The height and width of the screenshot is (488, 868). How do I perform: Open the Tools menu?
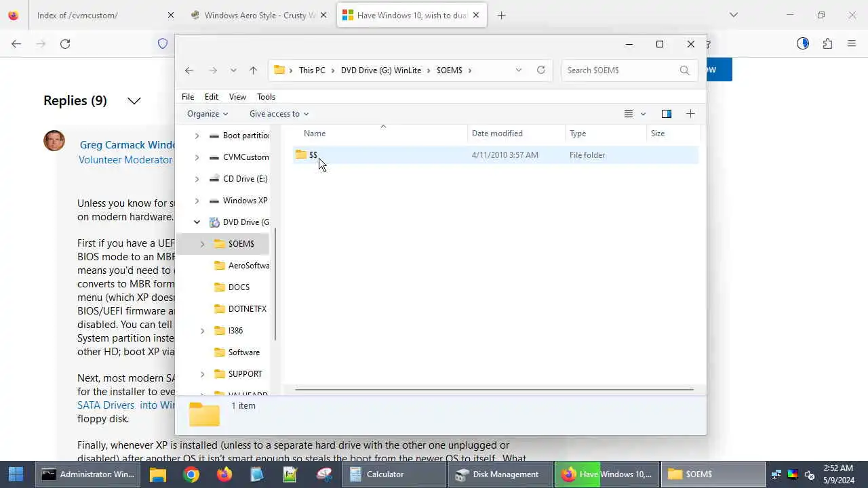[x=266, y=97]
